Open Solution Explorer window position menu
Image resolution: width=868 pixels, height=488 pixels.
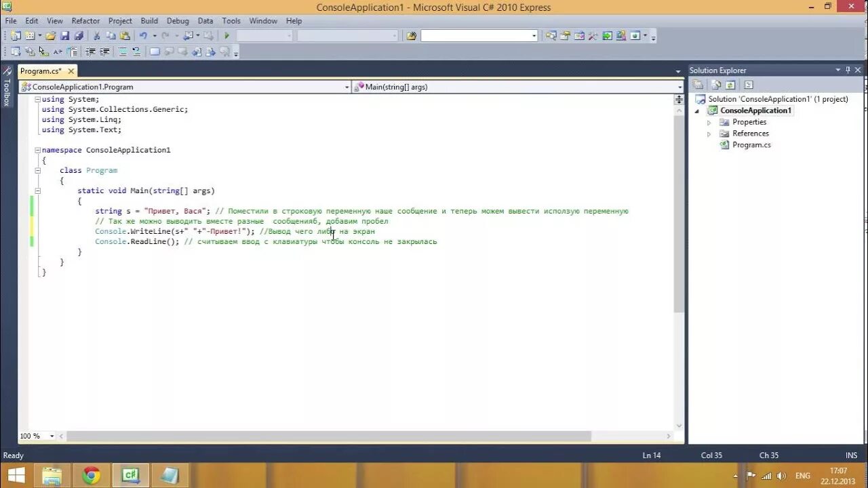[x=838, y=70]
